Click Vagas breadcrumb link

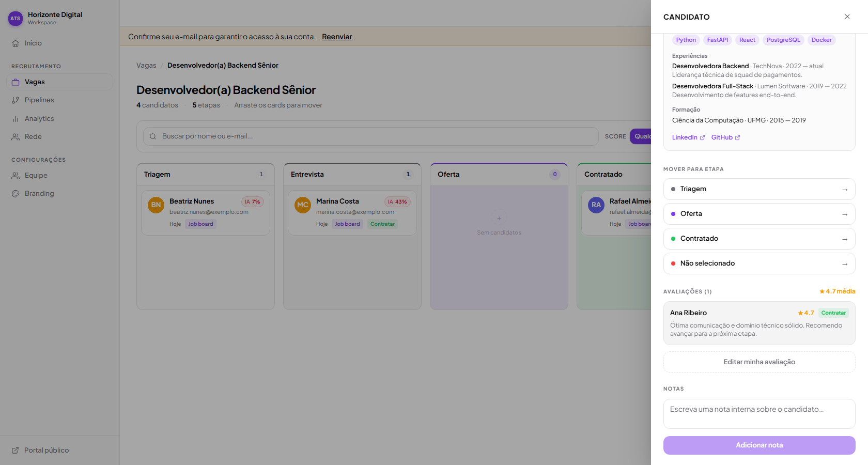[x=146, y=66]
